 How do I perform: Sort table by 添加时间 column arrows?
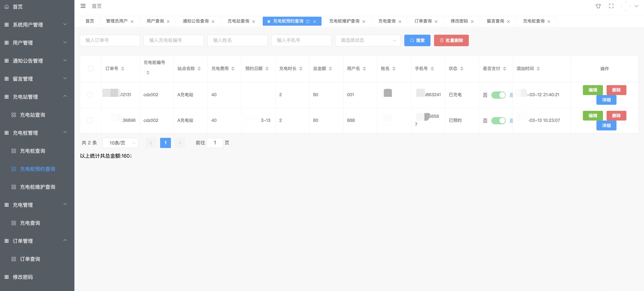tap(538, 69)
